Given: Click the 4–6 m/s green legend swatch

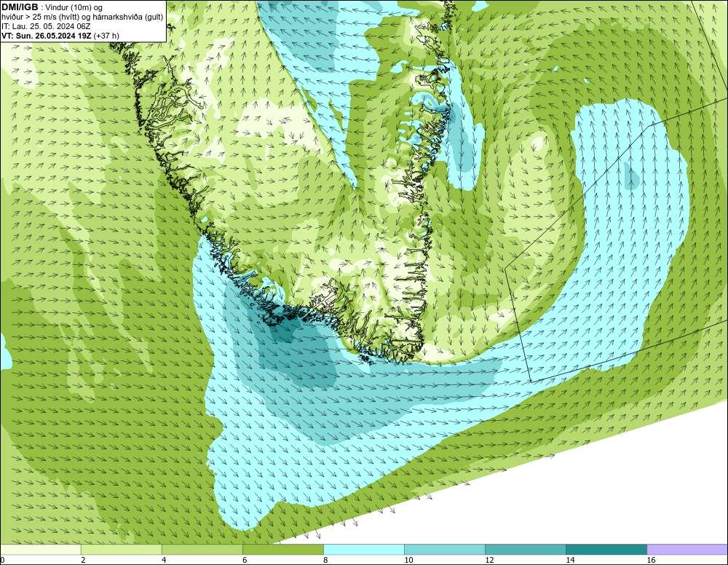Looking at the screenshot, I should click(x=202, y=549).
